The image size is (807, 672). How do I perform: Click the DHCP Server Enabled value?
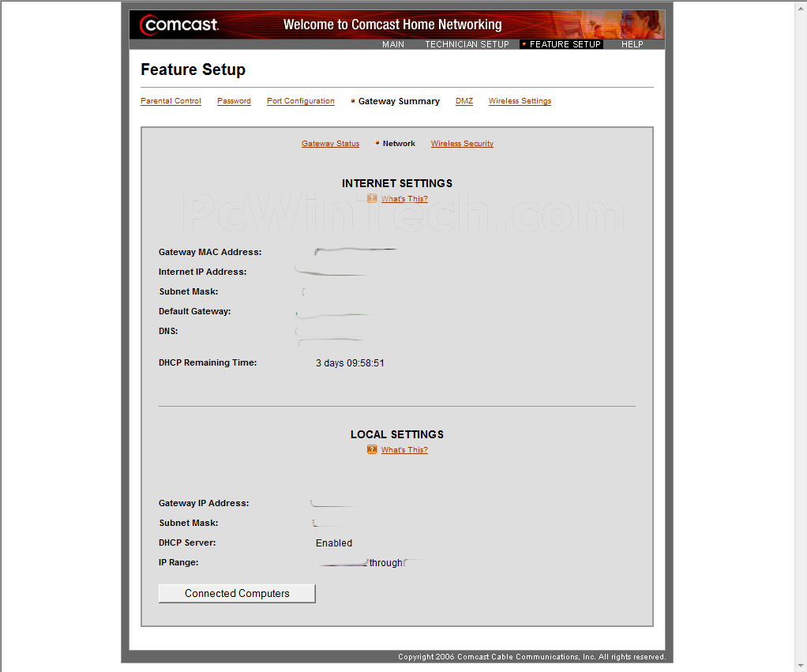point(334,542)
